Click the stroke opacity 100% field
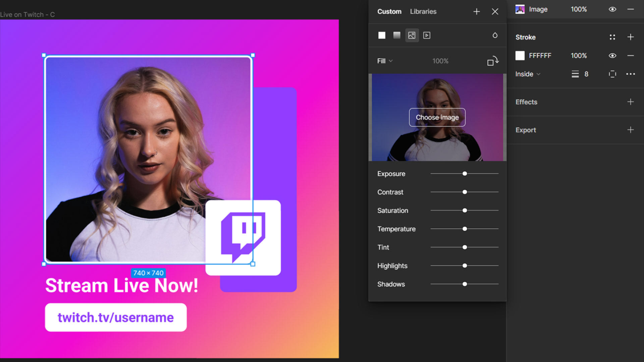 [579, 56]
